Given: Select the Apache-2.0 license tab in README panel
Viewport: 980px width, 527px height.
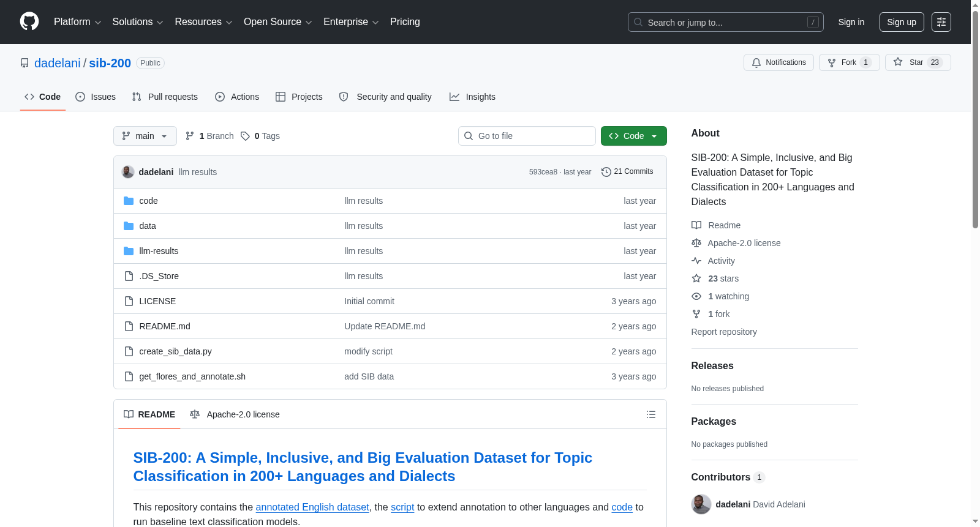Looking at the screenshot, I should click(x=235, y=414).
